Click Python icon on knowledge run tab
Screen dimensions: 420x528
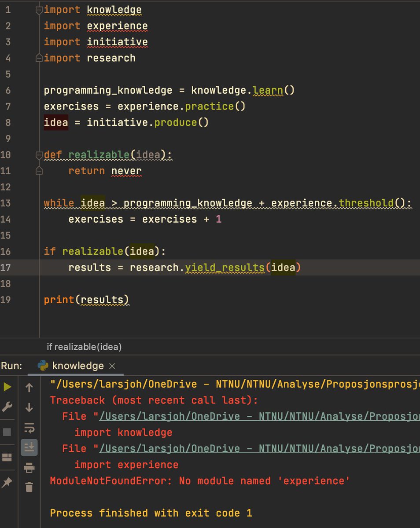tap(43, 366)
